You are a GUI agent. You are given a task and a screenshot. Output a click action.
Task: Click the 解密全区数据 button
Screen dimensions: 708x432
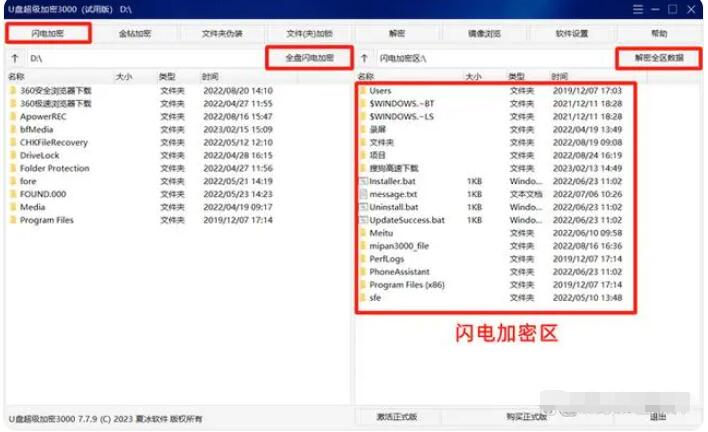tap(658, 58)
